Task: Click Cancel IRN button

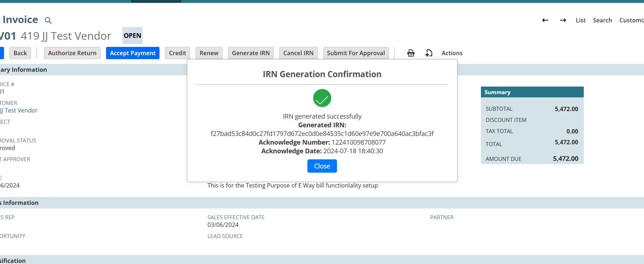Action: 298,53
